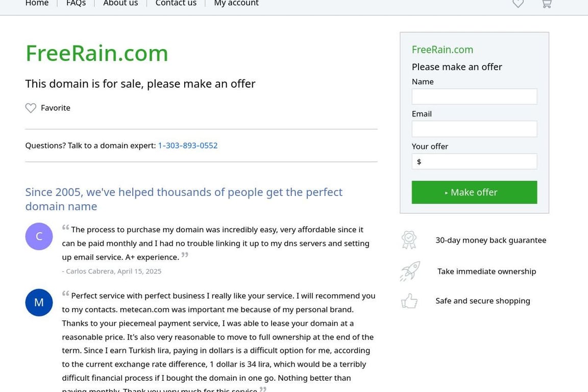Click the FreeRain.com title in offer panel
This screenshot has width=588, height=392.
click(442, 50)
